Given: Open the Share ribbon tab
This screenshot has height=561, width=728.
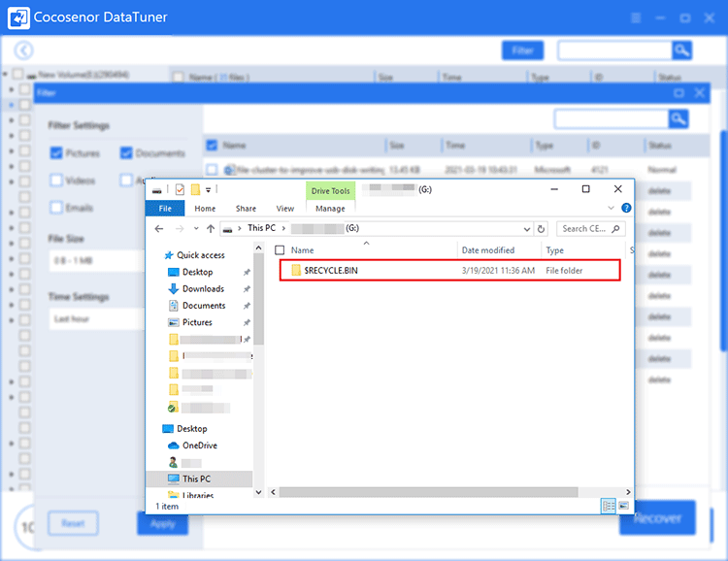Looking at the screenshot, I should pyautogui.click(x=247, y=209).
